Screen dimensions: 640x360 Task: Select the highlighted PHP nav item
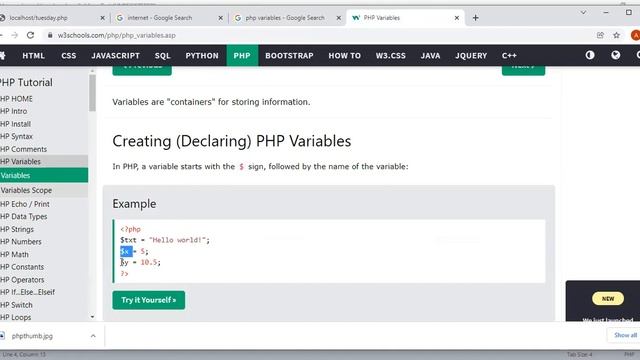pos(242,56)
